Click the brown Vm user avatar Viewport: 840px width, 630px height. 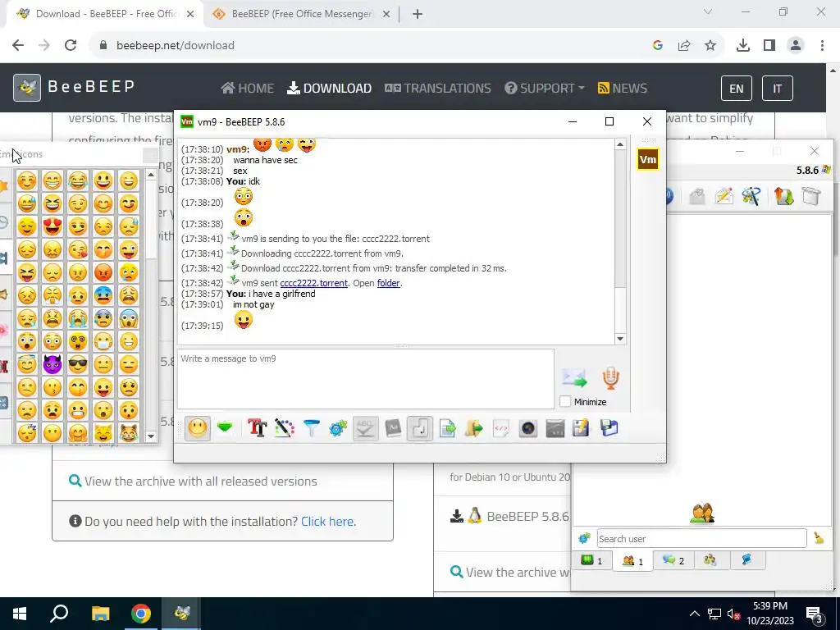click(648, 159)
